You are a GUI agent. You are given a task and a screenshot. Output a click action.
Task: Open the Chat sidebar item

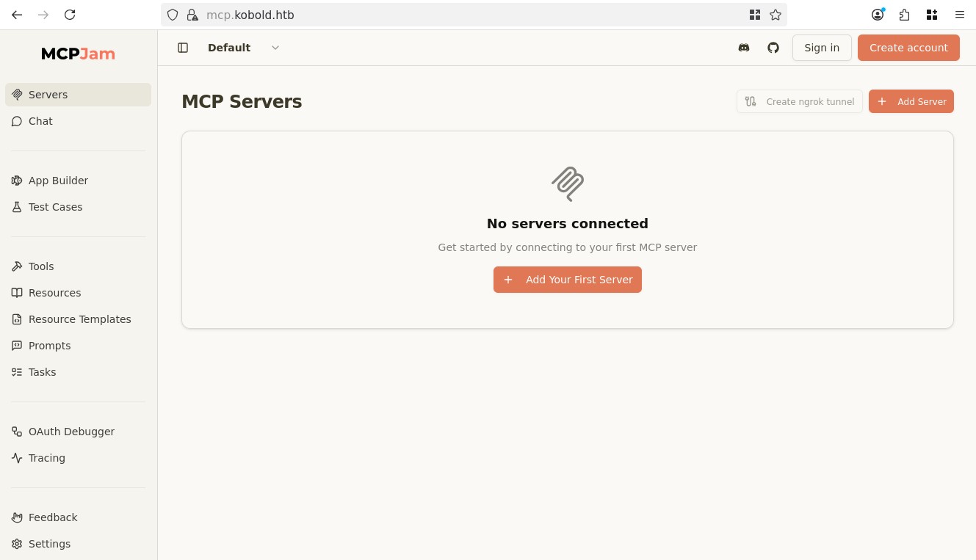79,121
